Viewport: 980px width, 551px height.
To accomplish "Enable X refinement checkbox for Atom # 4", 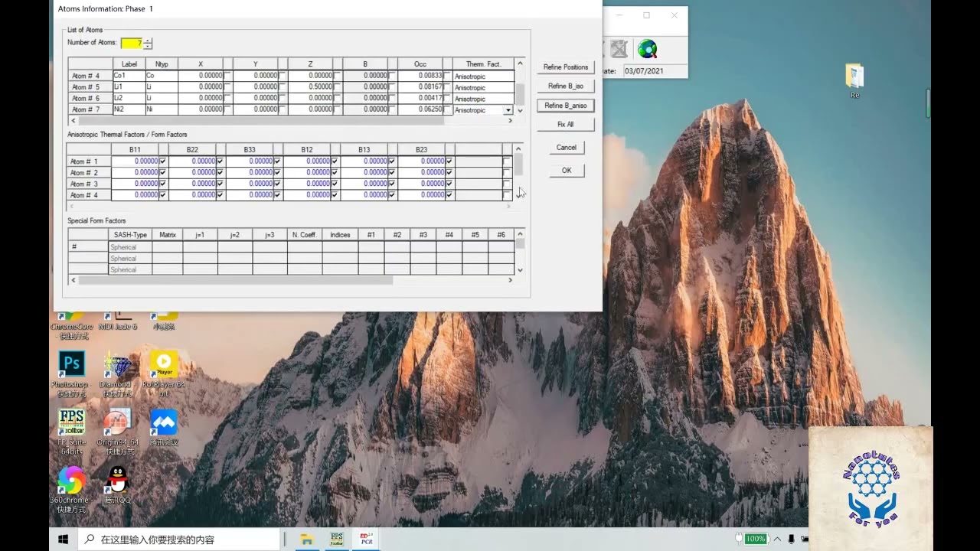I will point(227,75).
